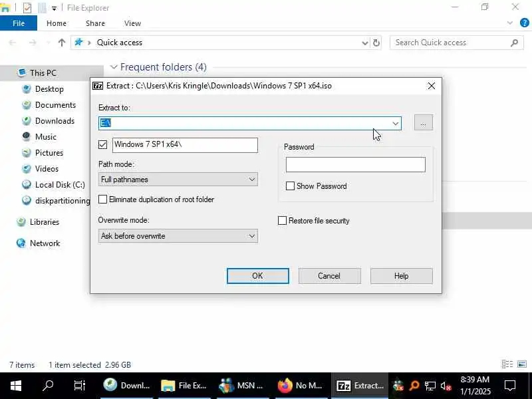This screenshot has height=399, width=532.
Task: Click the Up arrow navigation icon
Action: (61, 43)
